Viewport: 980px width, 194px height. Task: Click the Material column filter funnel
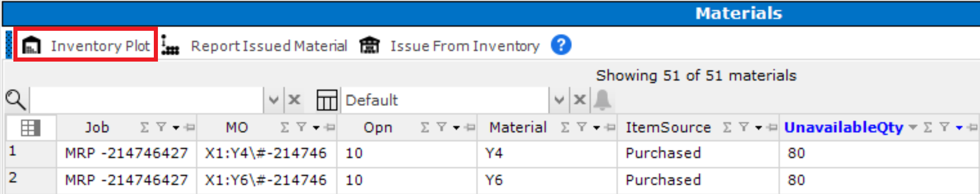tap(581, 127)
